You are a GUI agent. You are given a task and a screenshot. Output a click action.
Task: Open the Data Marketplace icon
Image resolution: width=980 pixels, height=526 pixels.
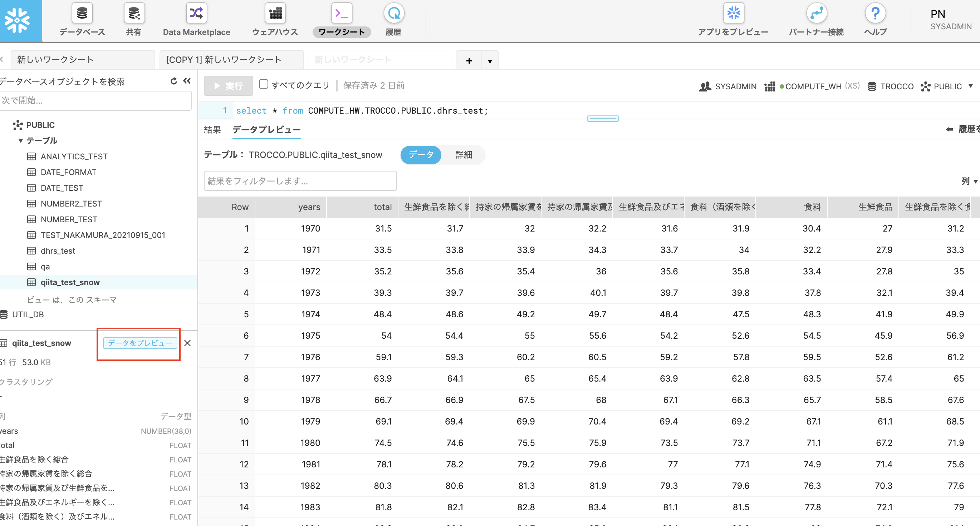coord(196,13)
